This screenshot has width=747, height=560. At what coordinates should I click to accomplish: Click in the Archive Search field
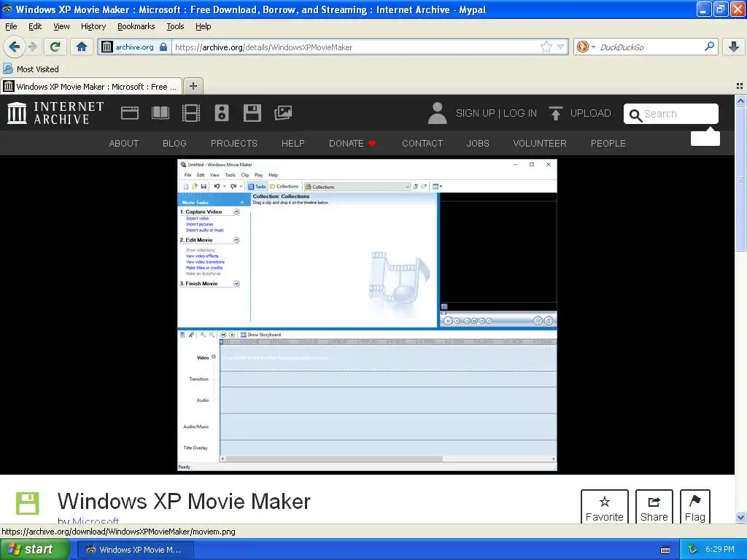point(671,114)
